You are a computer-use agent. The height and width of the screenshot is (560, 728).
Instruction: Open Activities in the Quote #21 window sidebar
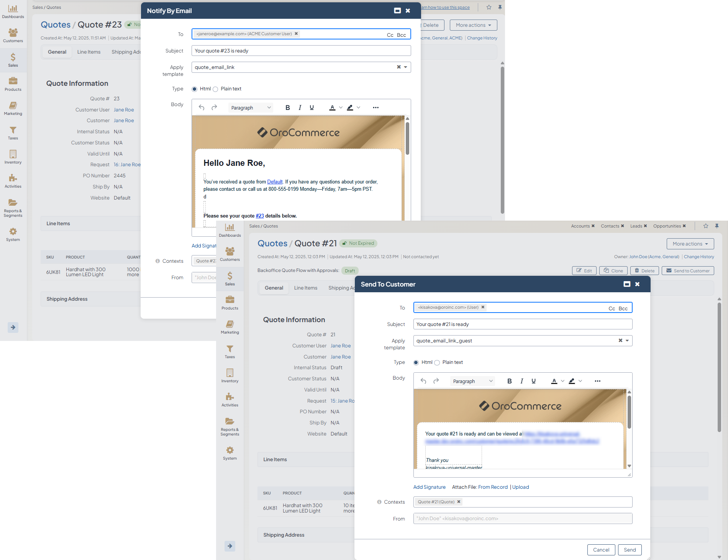[x=230, y=400]
